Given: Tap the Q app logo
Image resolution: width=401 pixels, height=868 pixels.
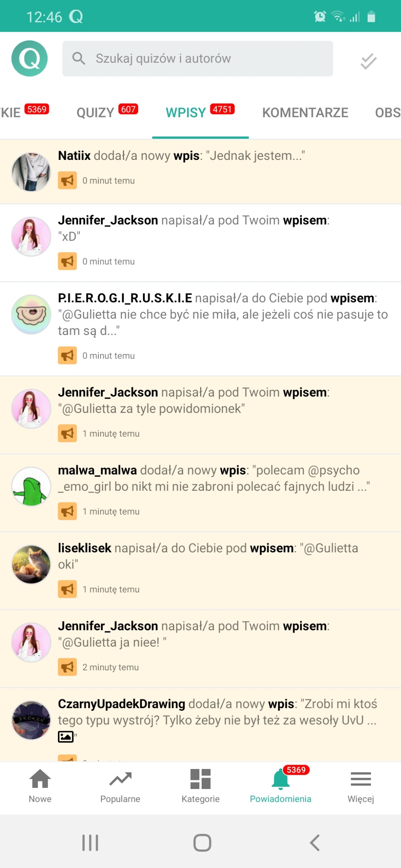Looking at the screenshot, I should coord(30,59).
